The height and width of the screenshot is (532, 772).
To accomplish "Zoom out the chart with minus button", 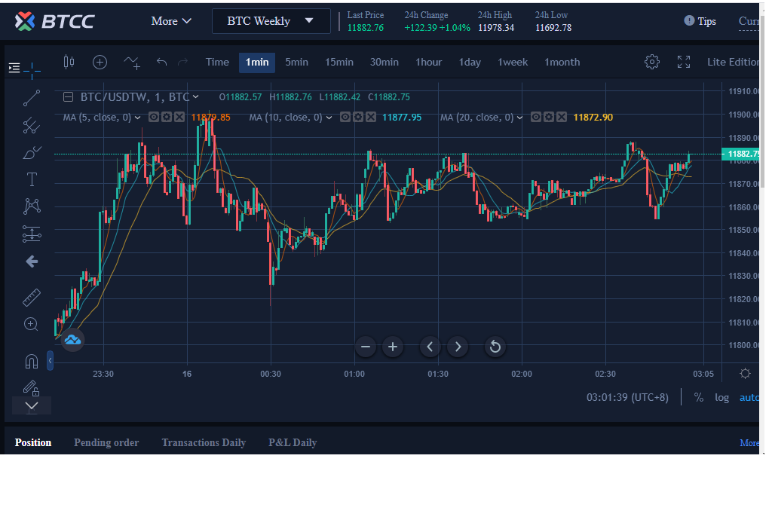I will tap(366, 347).
